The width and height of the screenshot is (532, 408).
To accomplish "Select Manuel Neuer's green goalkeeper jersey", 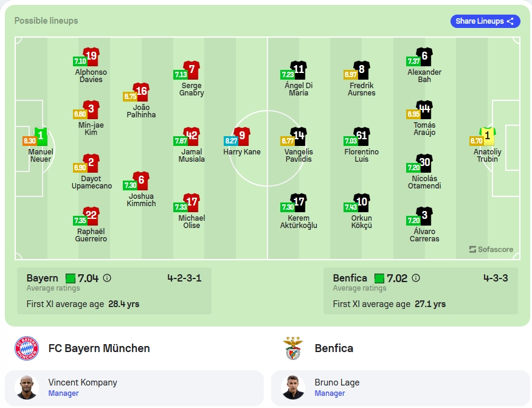I will 41,136.
